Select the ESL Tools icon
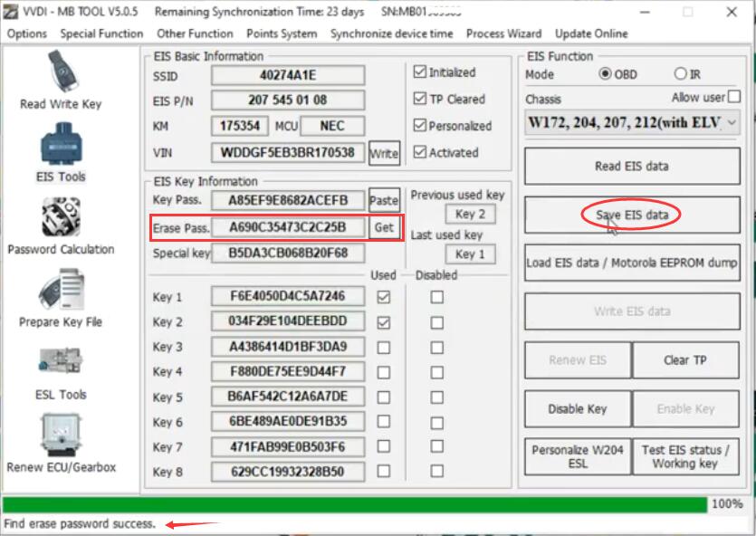 point(61,360)
